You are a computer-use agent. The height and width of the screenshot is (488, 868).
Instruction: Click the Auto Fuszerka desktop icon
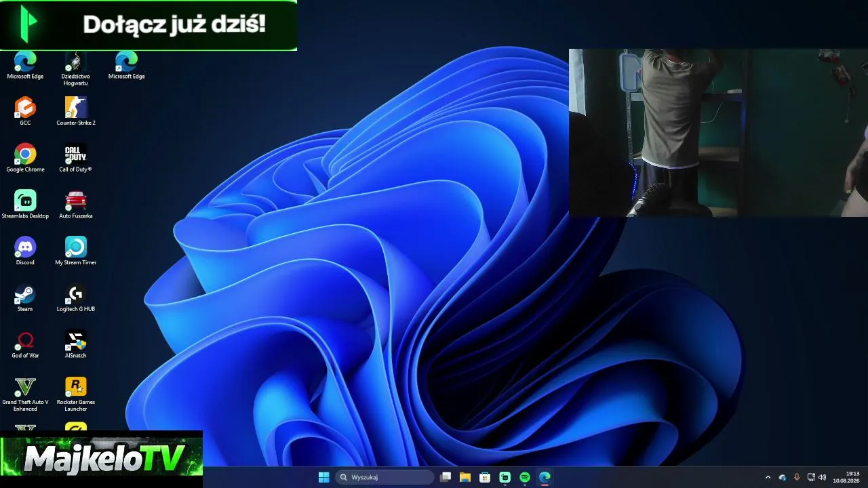(76, 205)
